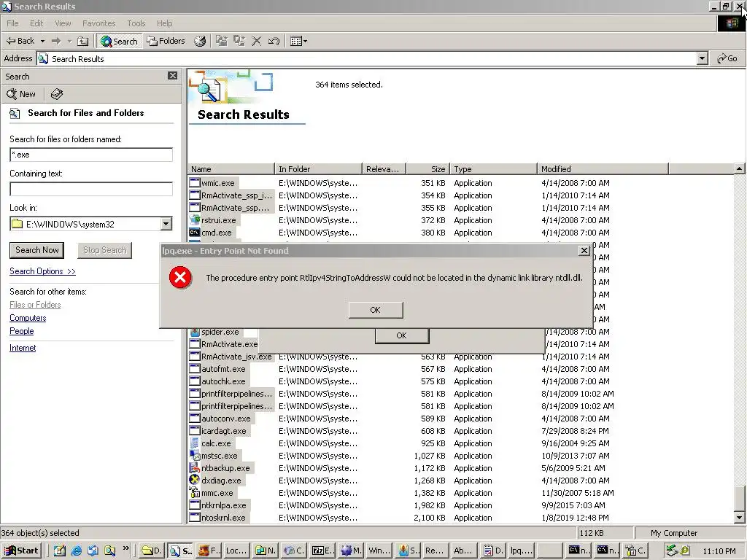Toggle the Search pane toolbar button

pyautogui.click(x=119, y=42)
